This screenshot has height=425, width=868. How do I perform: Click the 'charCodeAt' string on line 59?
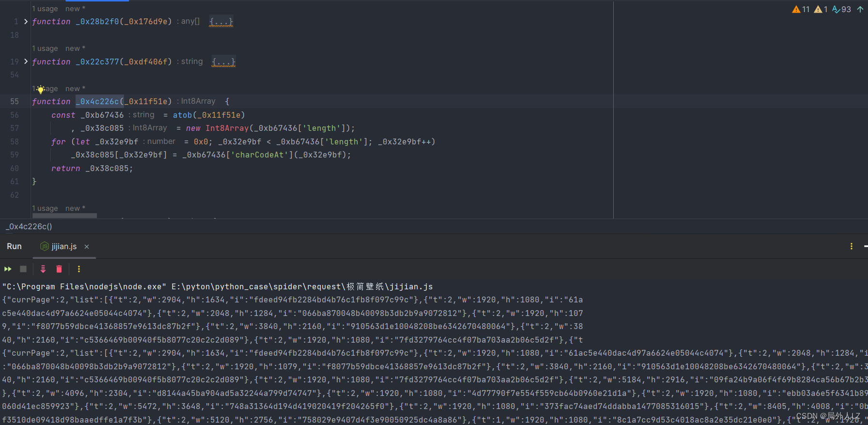pyautogui.click(x=260, y=155)
